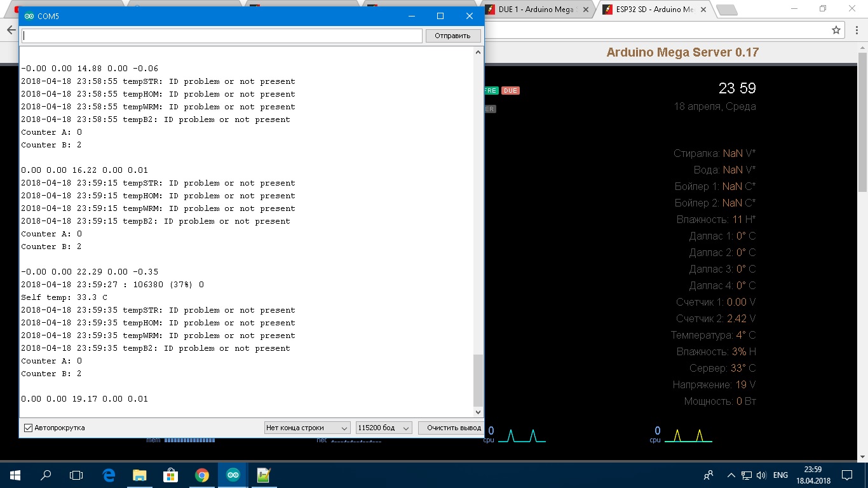Bookmark this page with the star icon
This screenshot has height=488, width=868.
click(x=836, y=30)
